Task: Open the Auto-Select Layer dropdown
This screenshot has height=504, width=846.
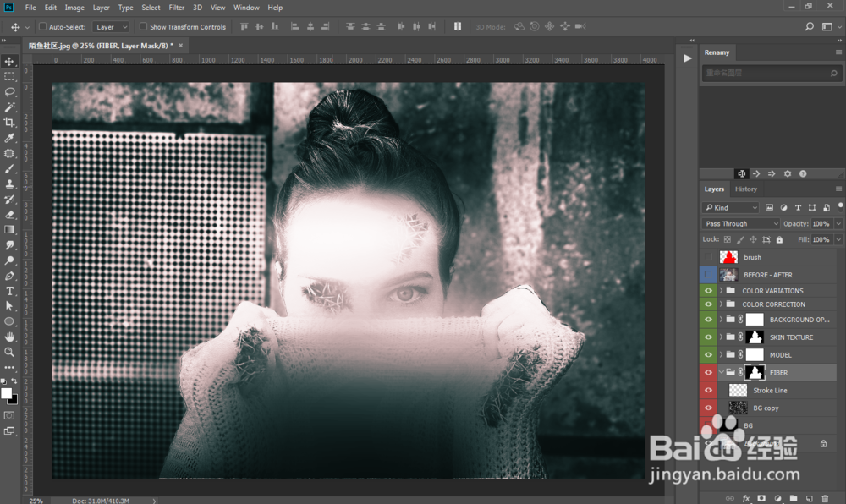Action: (x=111, y=27)
